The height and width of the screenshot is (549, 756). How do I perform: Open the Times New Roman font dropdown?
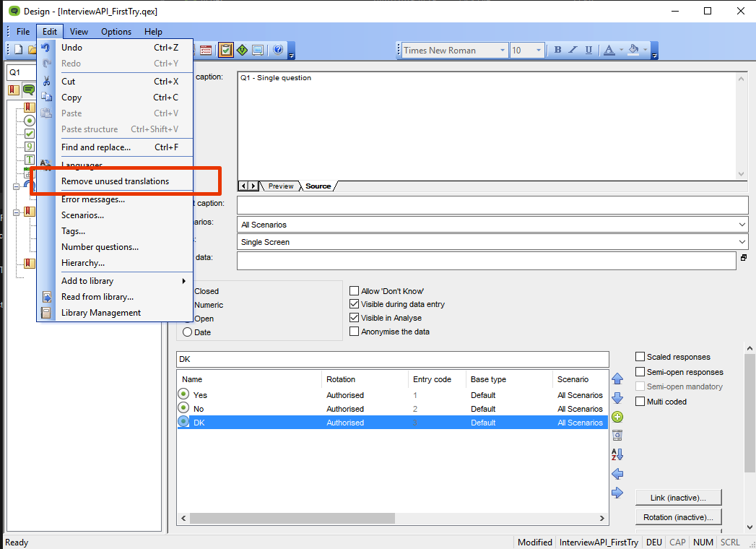(503, 50)
